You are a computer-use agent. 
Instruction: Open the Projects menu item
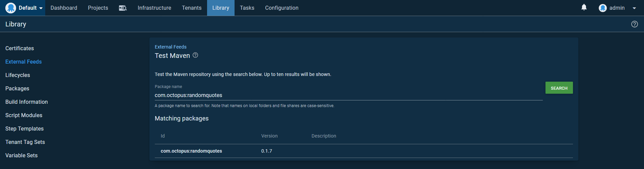tap(98, 8)
